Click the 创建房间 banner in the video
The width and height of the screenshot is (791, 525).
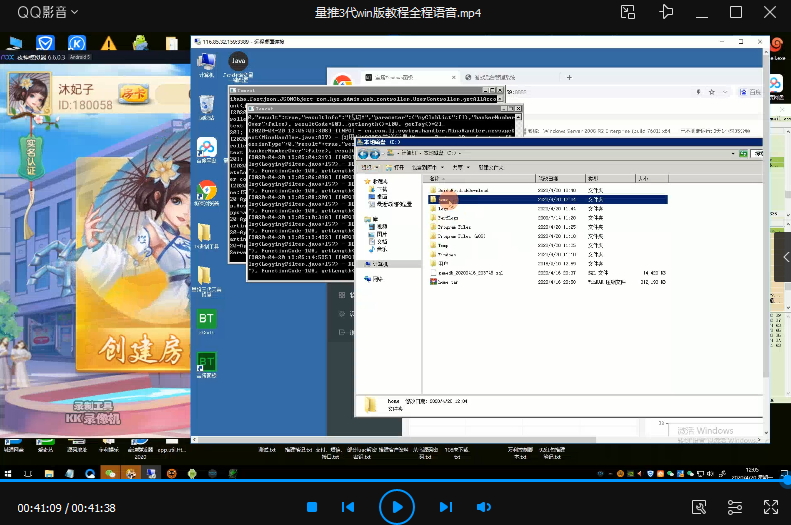pos(140,350)
